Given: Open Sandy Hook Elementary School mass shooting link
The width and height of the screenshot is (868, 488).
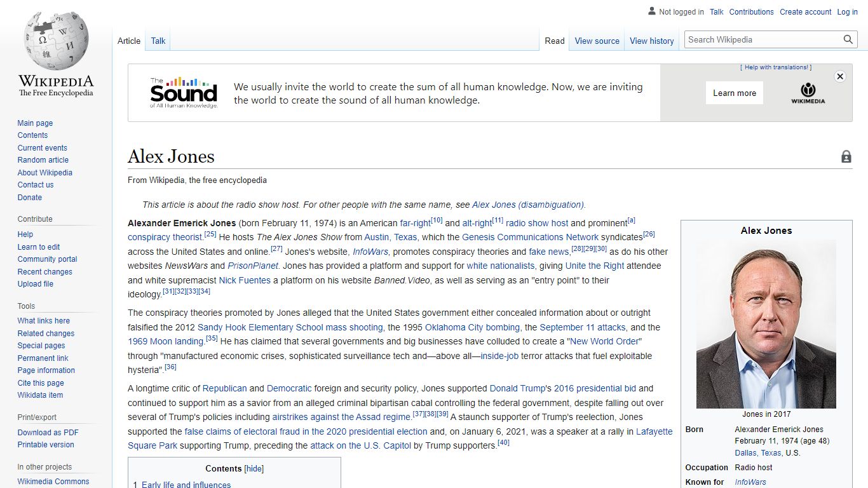Looking at the screenshot, I should [x=290, y=327].
